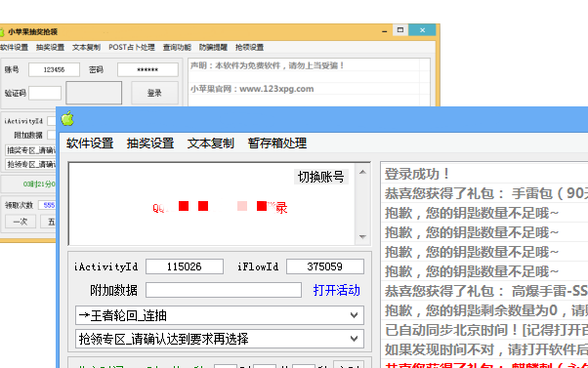Open 抢领设置 menu in back window
588x368 pixels.
click(x=249, y=47)
